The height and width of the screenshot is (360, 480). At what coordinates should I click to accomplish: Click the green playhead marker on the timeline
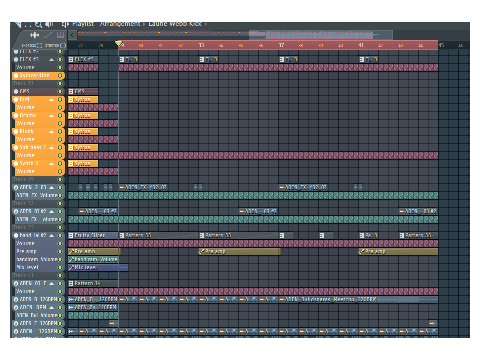[x=119, y=43]
